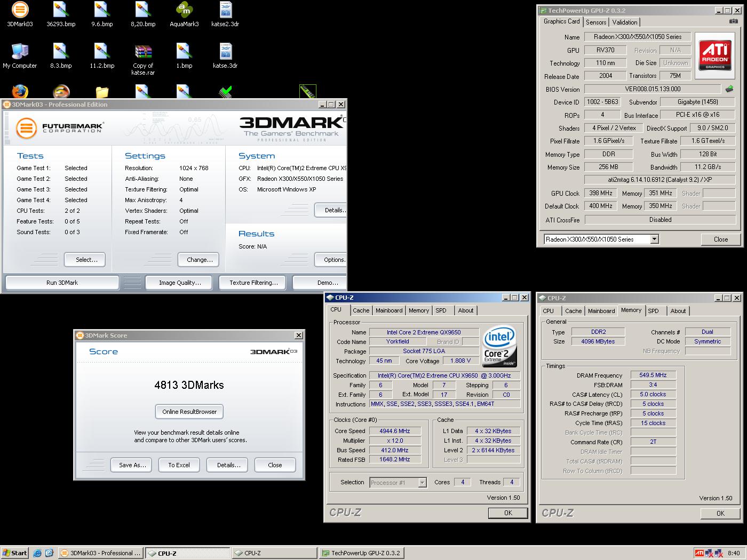Take GPU-Z screenshot with the camera icon
The width and height of the screenshot is (747, 560).
(734, 21)
